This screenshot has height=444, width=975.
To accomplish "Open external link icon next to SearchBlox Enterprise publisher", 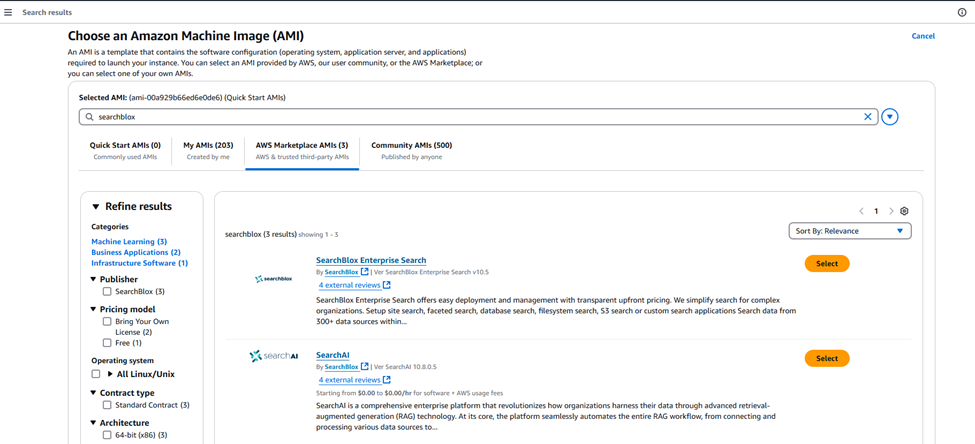I will [364, 272].
